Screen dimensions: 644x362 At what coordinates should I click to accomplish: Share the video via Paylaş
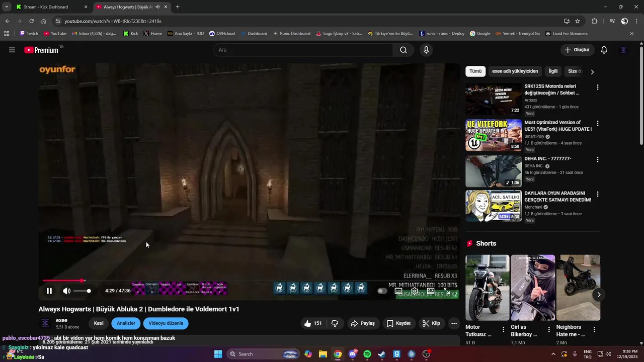click(x=363, y=323)
